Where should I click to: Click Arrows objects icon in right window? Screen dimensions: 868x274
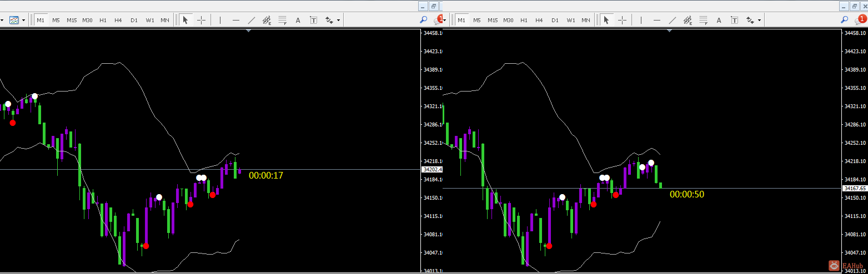click(x=750, y=20)
